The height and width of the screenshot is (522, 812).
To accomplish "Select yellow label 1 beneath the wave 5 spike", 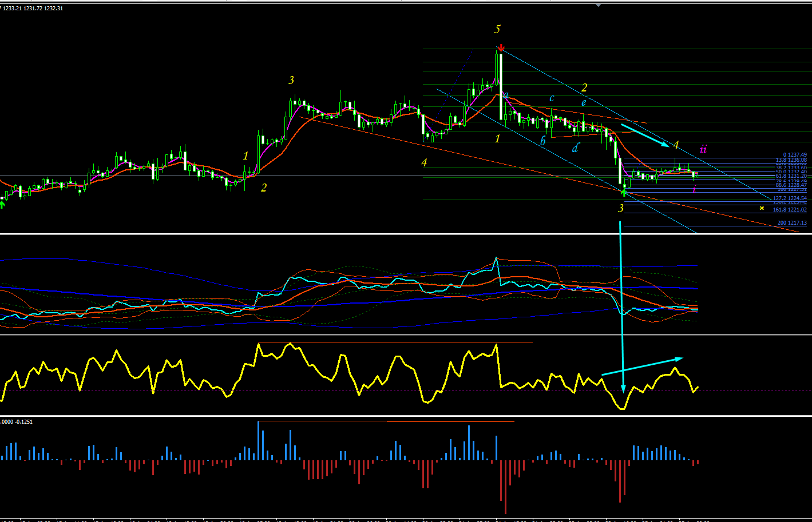I will pyautogui.click(x=498, y=138).
